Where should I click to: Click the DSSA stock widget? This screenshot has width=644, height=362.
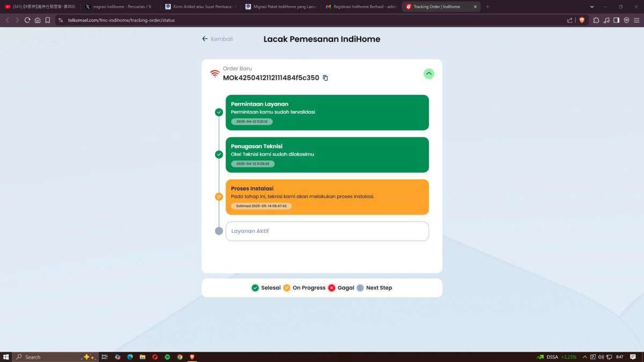[x=557, y=357]
